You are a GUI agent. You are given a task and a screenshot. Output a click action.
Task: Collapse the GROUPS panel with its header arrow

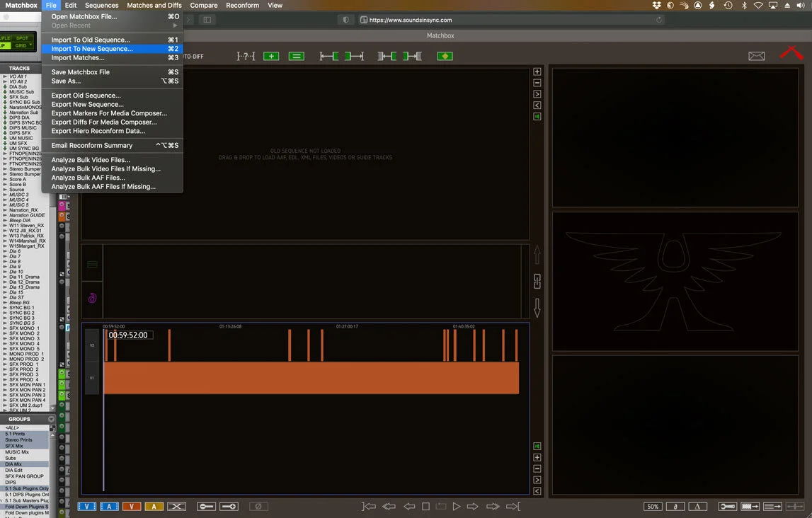coord(50,418)
